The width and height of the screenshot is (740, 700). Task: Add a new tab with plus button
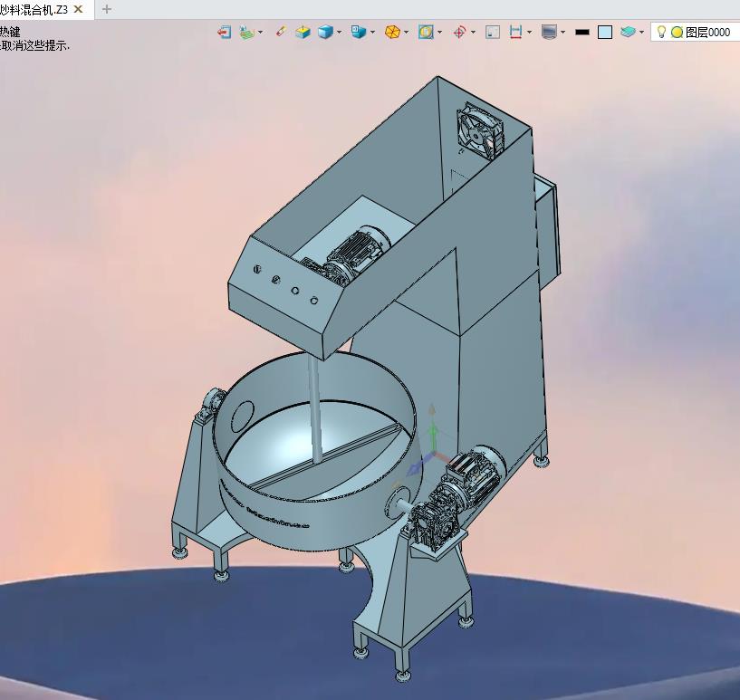tap(107, 9)
